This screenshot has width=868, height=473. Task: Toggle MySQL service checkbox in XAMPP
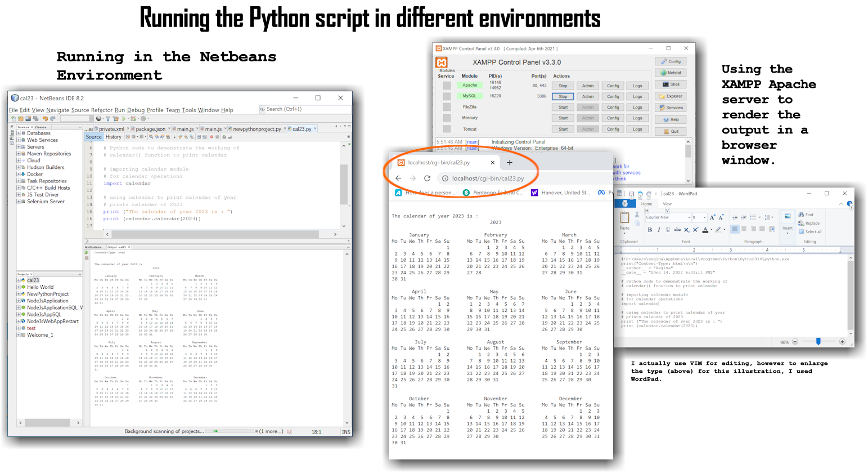click(x=447, y=96)
